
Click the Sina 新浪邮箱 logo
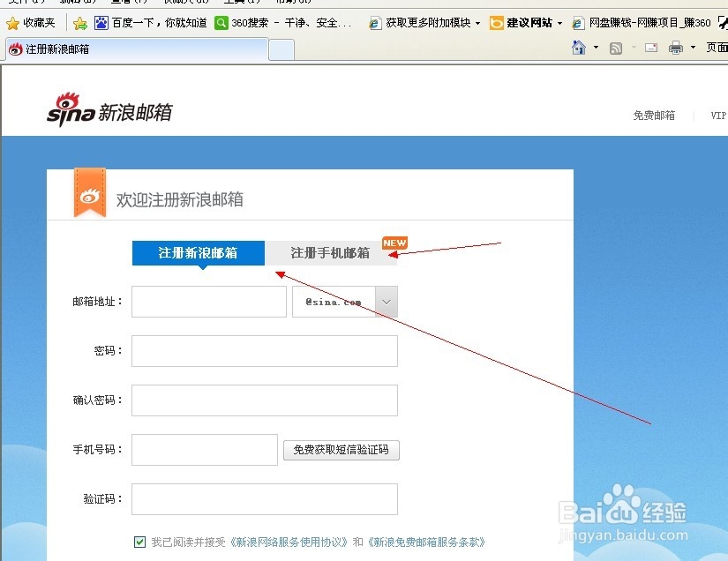coord(109,109)
